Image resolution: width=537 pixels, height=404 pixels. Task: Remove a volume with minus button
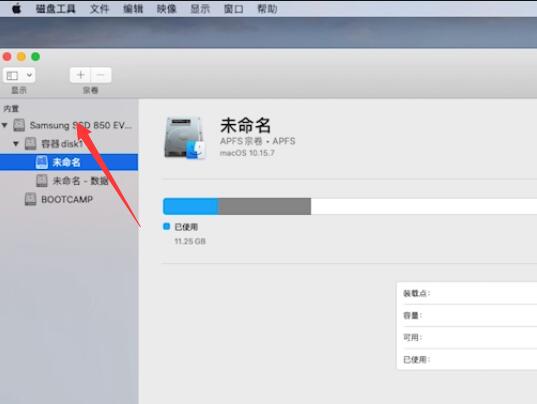pyautogui.click(x=101, y=75)
